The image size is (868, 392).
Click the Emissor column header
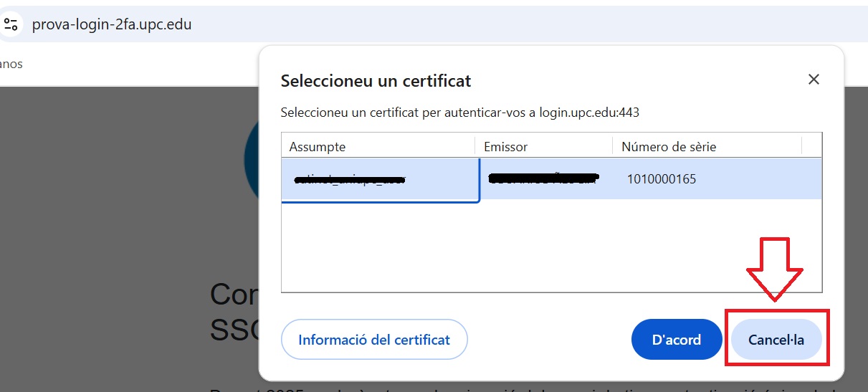[506, 147]
